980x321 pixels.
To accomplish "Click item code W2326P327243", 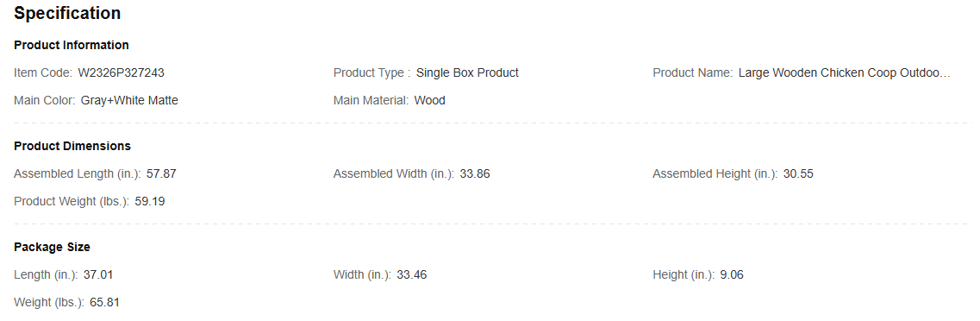I will click(x=122, y=72).
